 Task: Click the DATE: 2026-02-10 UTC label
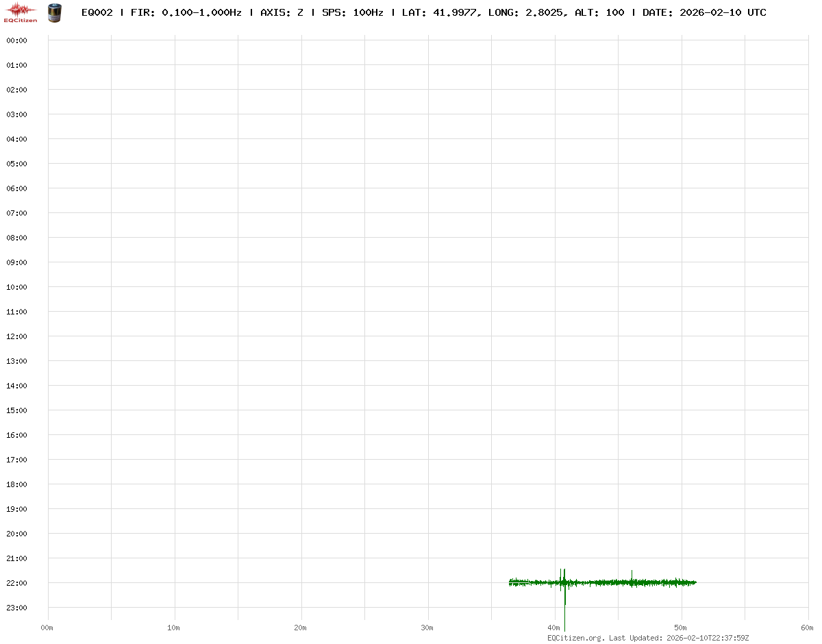704,13
